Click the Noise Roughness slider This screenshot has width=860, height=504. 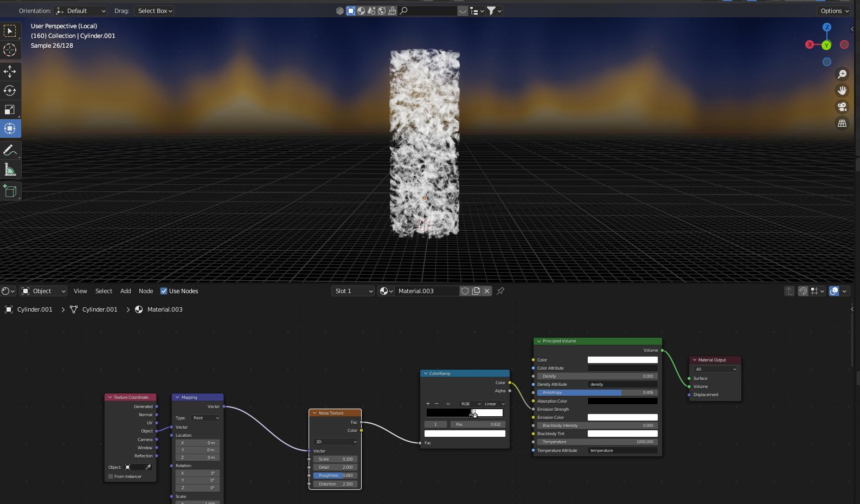335,475
